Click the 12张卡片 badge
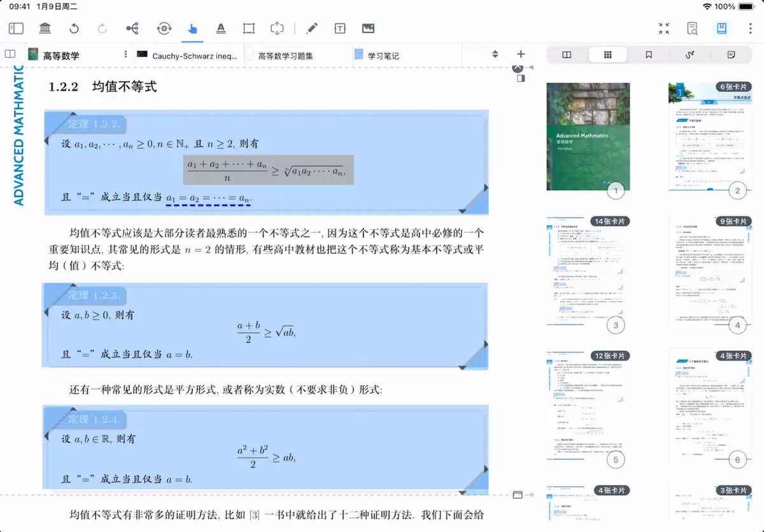Image resolution: width=764 pixels, height=532 pixels. coord(610,356)
